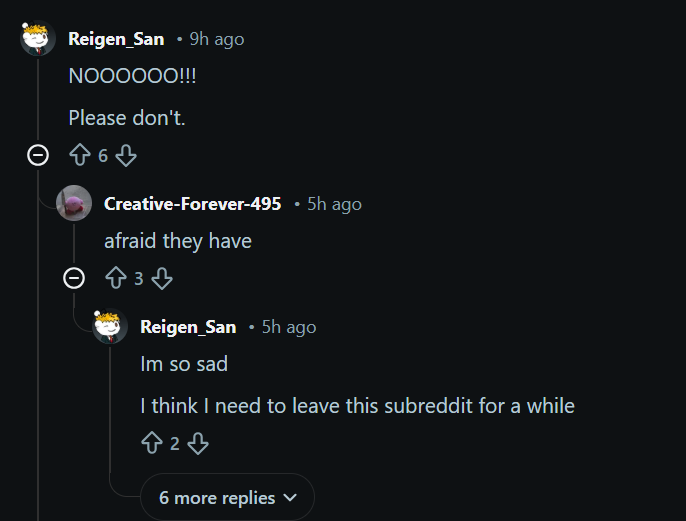Screen dimensions: 686x521
Task: Click the "leave this subreddit" comment text
Action: (357, 406)
